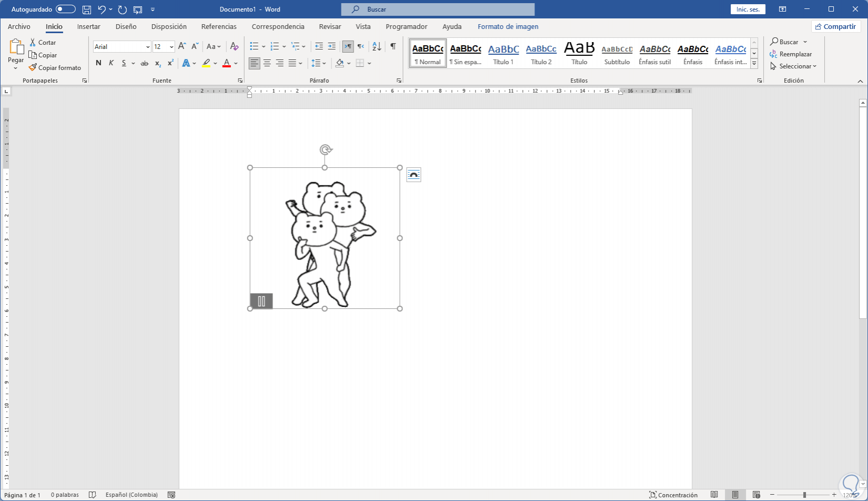This screenshot has width=868, height=501.
Task: Expand the Seleccionar dropdown
Action: [x=798, y=66]
